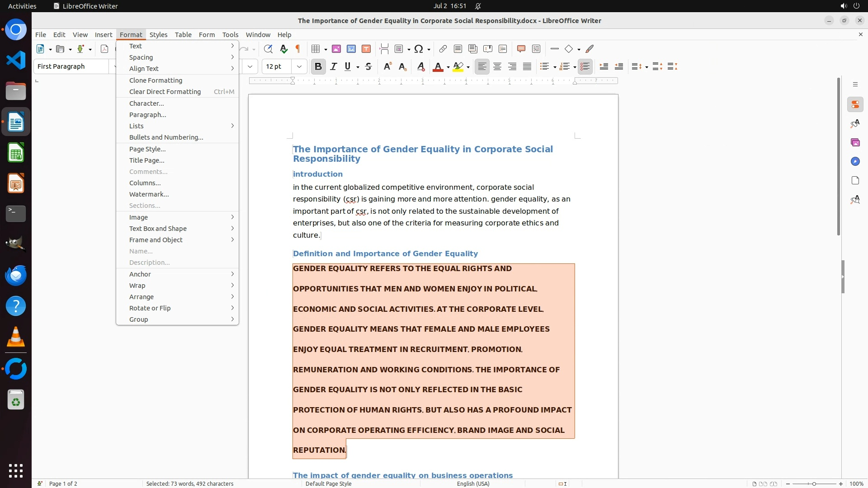Open the Styles menu
The width and height of the screenshot is (868, 488).
(158, 34)
